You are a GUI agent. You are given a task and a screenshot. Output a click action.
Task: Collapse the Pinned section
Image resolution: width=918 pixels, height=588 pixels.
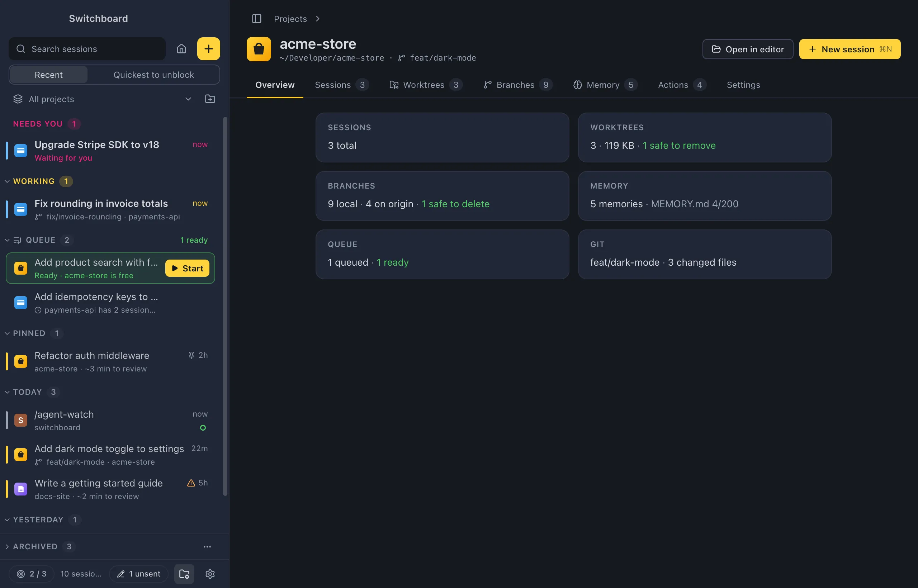(x=7, y=333)
